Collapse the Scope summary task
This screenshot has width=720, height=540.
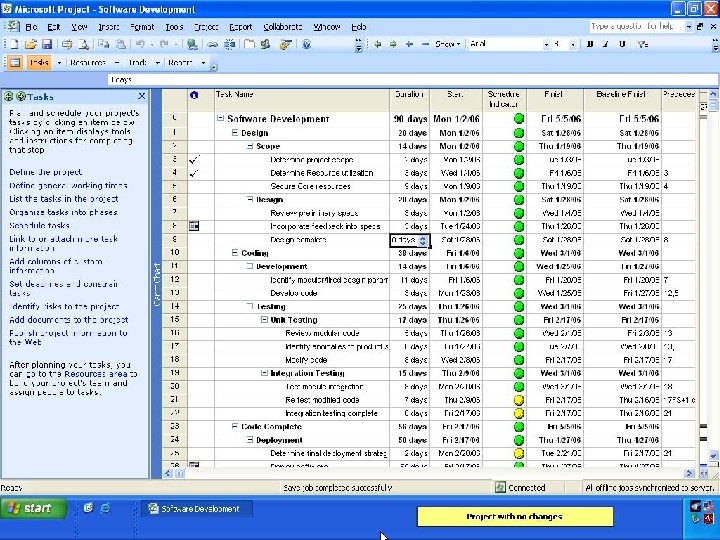tap(250, 146)
